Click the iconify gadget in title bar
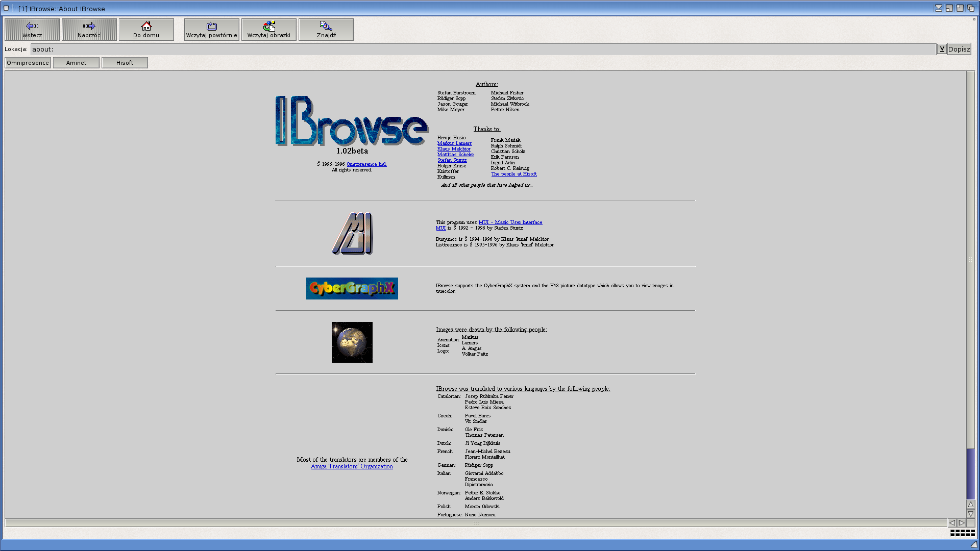980x551 pixels. (939, 8)
